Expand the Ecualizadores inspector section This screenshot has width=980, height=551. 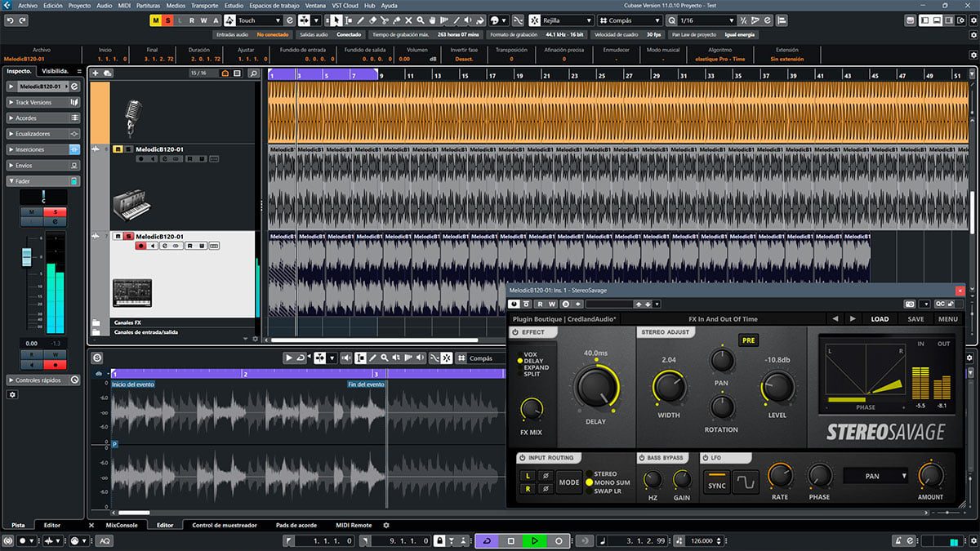click(x=44, y=134)
